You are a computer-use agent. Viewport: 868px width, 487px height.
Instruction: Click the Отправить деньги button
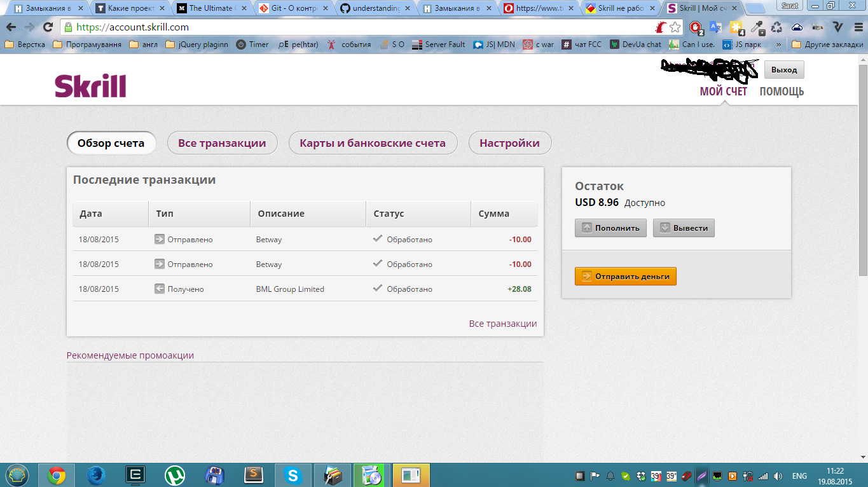click(626, 277)
